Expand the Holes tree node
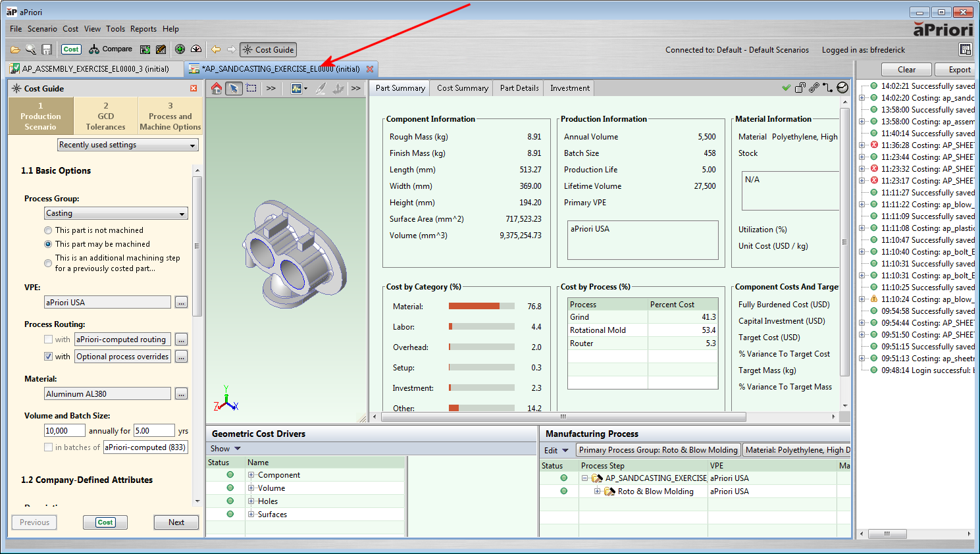Image resolution: width=980 pixels, height=554 pixels. (x=251, y=501)
